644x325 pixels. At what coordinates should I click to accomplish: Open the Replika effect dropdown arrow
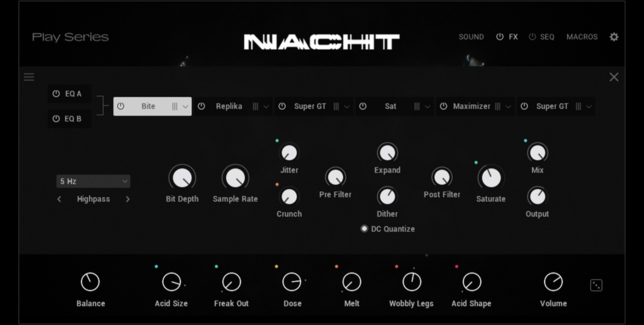(266, 106)
